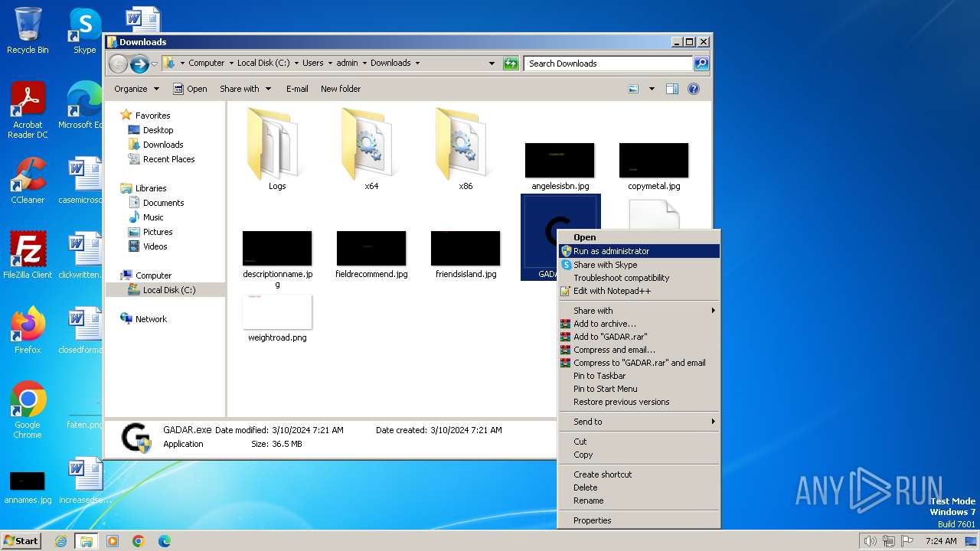Open the Start menu
This screenshot has width=980, height=551.
(21, 540)
